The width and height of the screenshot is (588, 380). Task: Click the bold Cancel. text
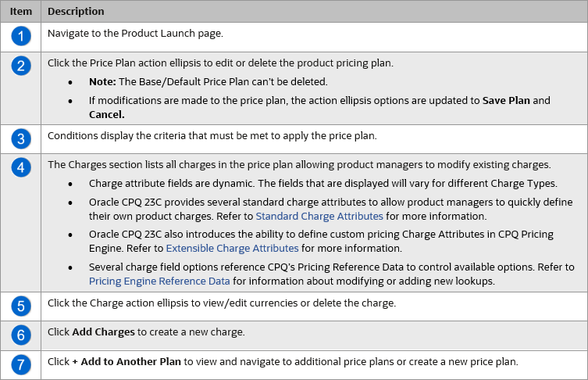(x=108, y=114)
